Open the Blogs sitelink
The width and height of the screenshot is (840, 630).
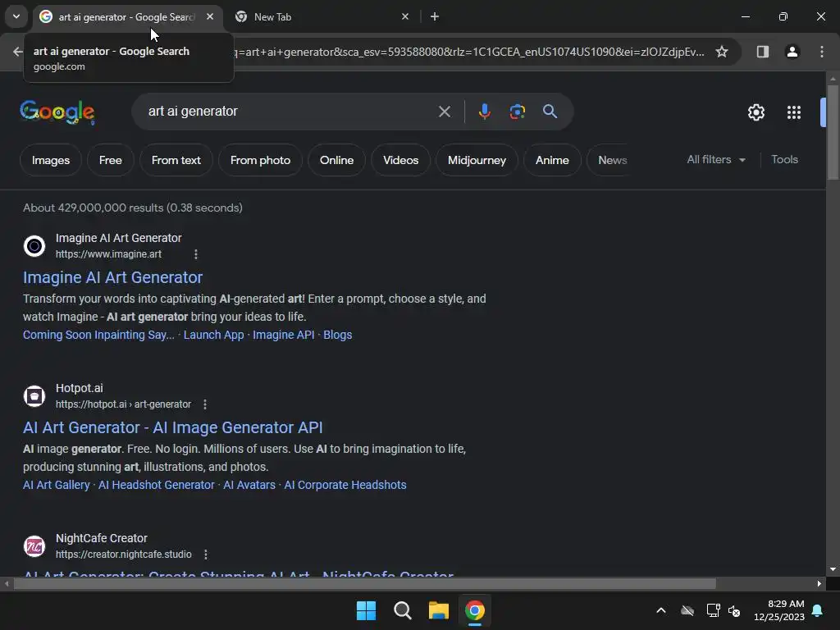click(x=337, y=335)
